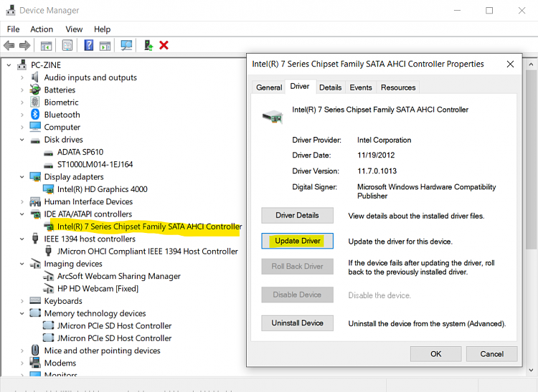Collapse the Memory technology devices node
Viewport: 538px width, 392px height.
click(22, 313)
